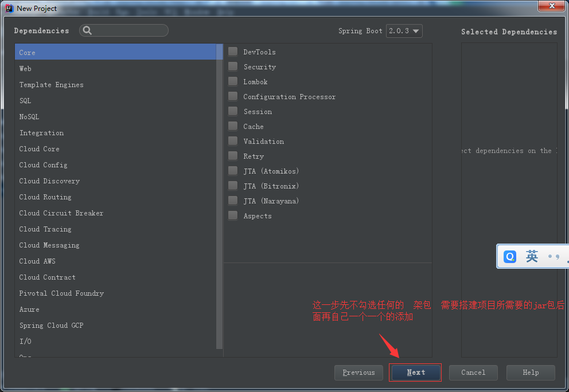Open Help for this dialog

point(531,373)
